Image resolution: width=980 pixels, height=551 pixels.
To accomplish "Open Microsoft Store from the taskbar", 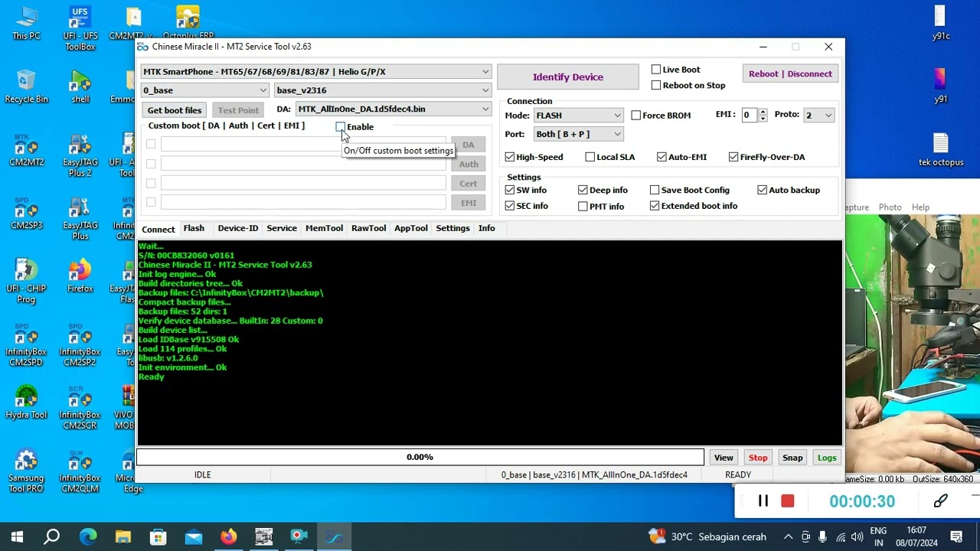I will (158, 536).
